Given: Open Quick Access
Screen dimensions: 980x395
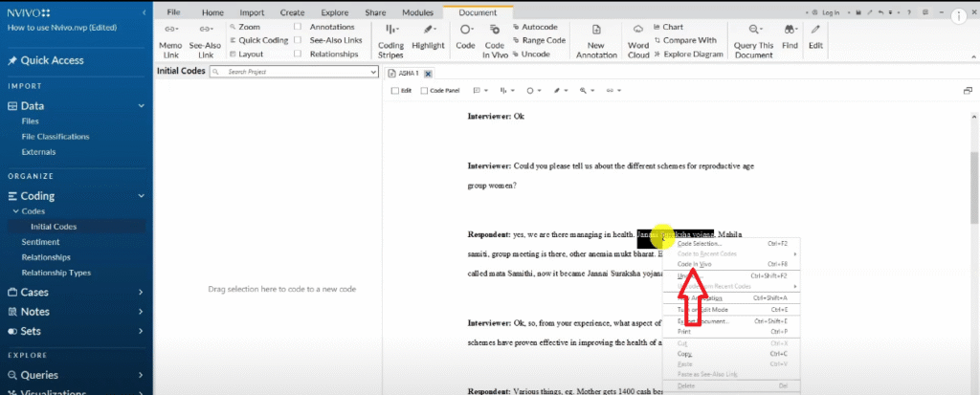Looking at the screenshot, I should pos(46,60).
